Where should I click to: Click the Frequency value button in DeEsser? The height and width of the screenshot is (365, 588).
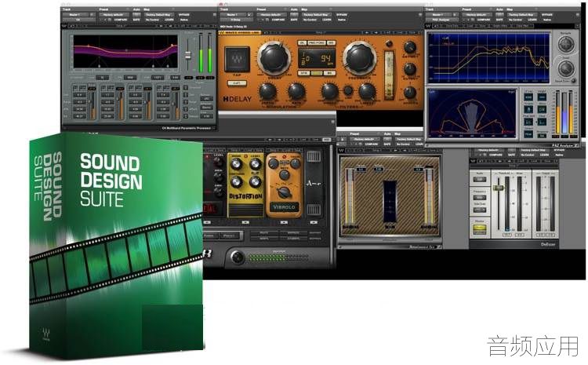[480, 198]
